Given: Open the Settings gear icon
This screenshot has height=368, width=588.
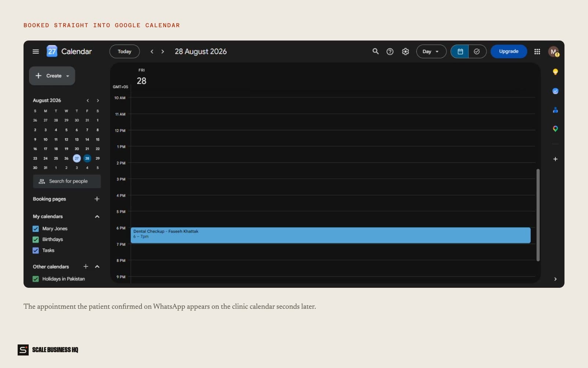Looking at the screenshot, I should (x=405, y=52).
